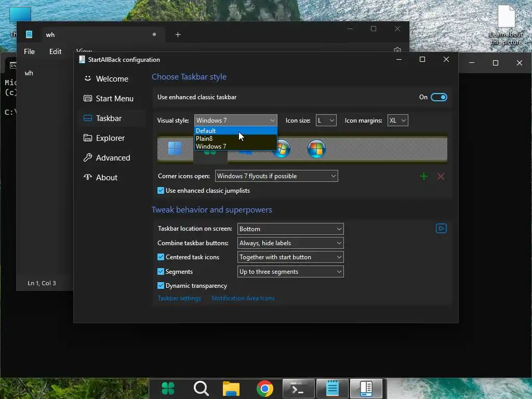Viewport: 532px width, 399px height.
Task: Select Windows 11 start button icon
Action: [x=175, y=149]
